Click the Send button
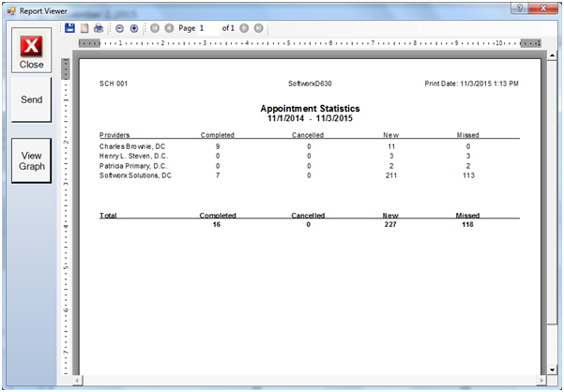564x392 pixels. (31, 100)
